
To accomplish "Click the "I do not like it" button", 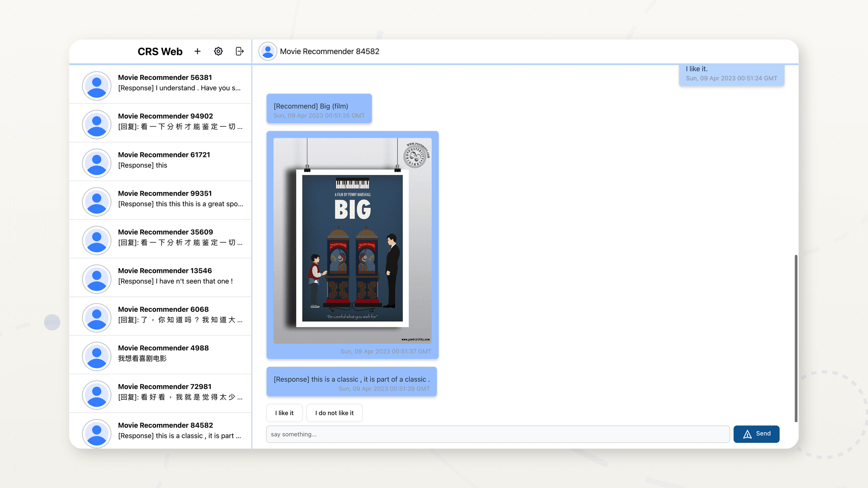I will coord(334,413).
